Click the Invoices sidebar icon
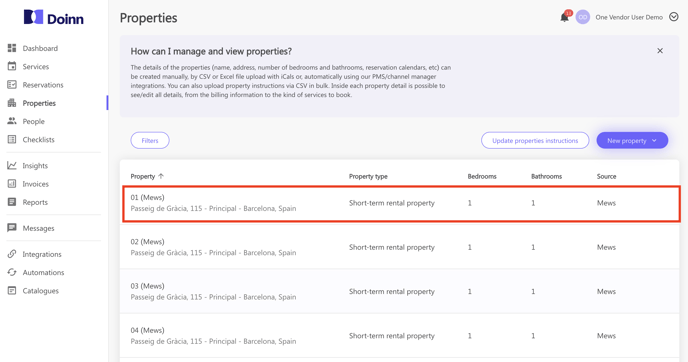 tap(12, 184)
